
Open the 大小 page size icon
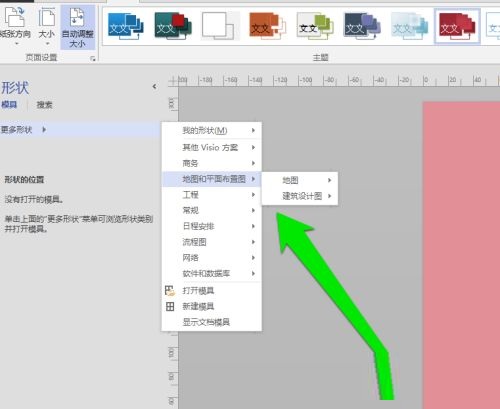click(x=47, y=18)
